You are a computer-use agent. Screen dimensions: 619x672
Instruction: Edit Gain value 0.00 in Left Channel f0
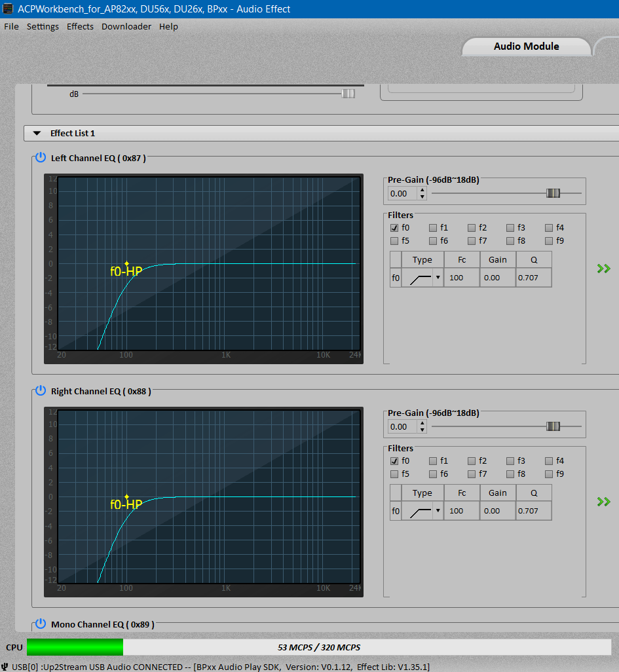(x=498, y=278)
